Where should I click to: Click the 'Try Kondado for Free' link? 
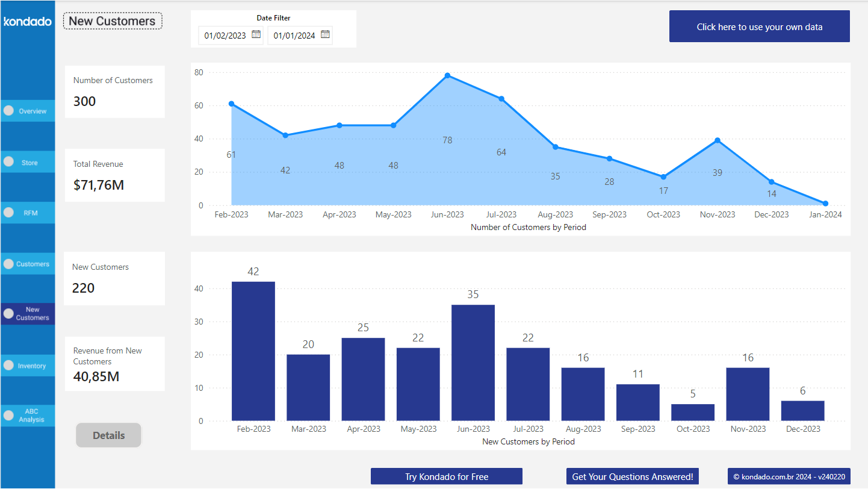click(x=446, y=476)
